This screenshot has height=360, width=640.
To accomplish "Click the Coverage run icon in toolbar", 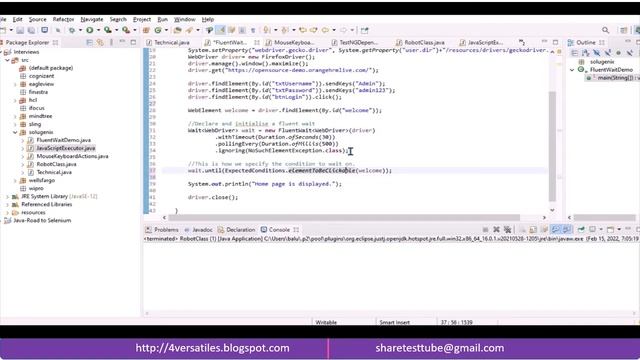I will pos(107,30).
